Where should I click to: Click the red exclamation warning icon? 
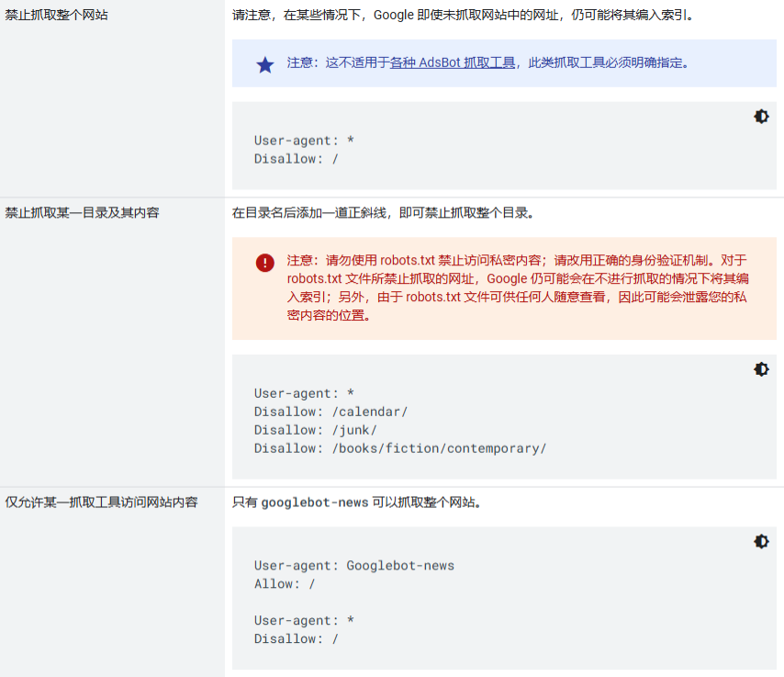pos(265,263)
